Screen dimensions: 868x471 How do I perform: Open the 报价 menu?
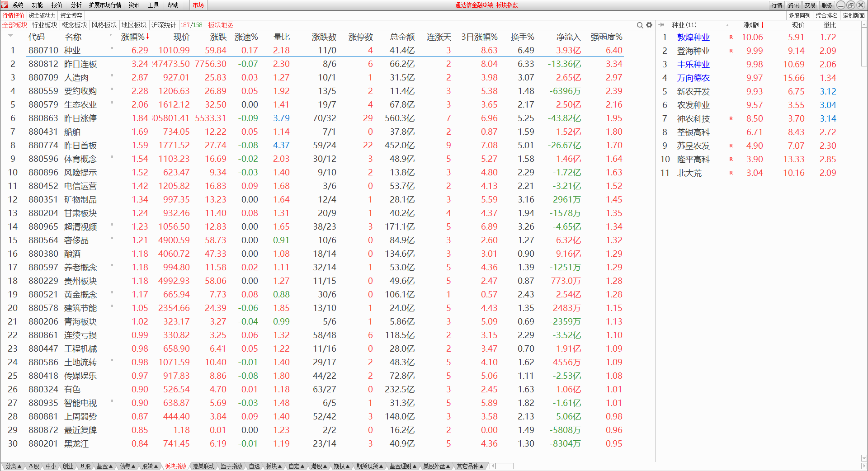pyautogui.click(x=57, y=5)
